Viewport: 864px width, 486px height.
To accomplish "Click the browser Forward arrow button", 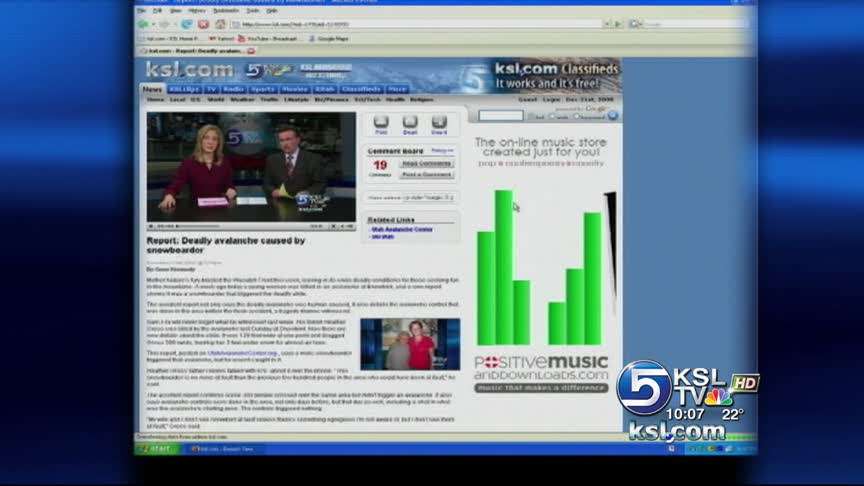I will coord(164,24).
